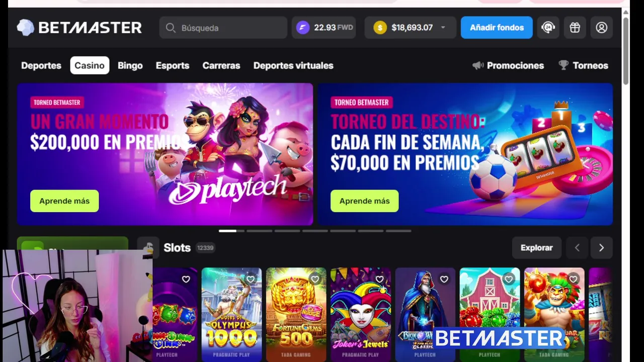Click the Promociones megaphone icon
The width and height of the screenshot is (644, 362).
(x=478, y=65)
